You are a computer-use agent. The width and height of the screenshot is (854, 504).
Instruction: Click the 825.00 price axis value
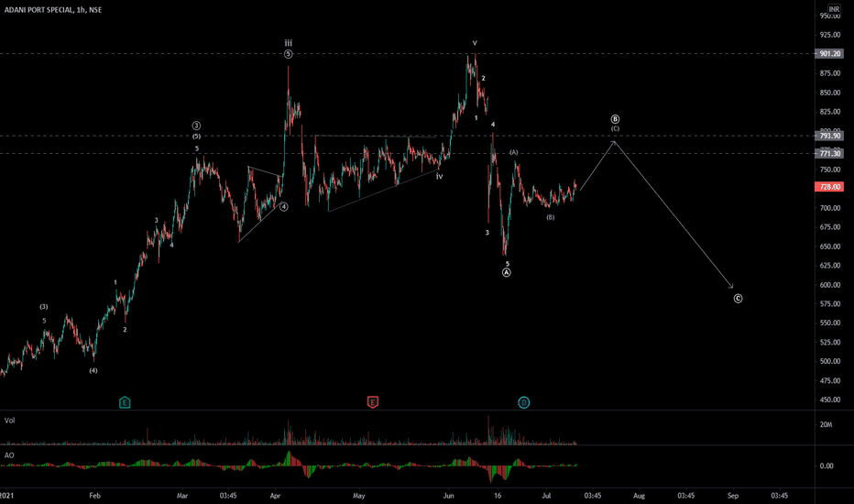coord(829,112)
